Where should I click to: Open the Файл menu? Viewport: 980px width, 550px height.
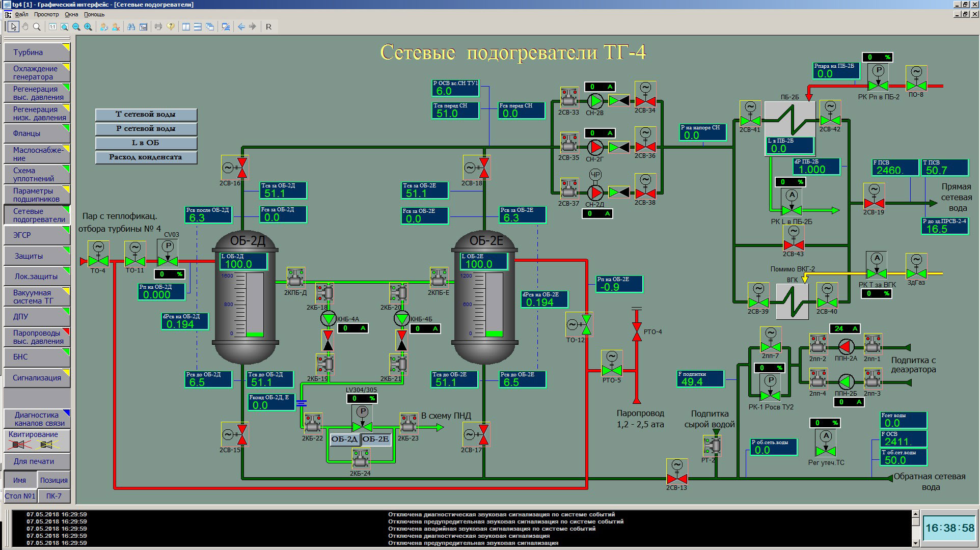pyautogui.click(x=21, y=14)
